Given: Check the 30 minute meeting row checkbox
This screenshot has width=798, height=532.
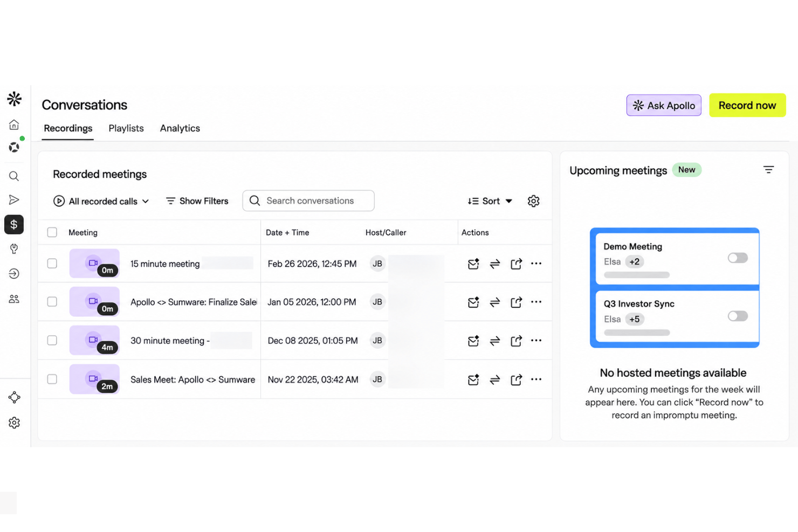Looking at the screenshot, I should 52,340.
